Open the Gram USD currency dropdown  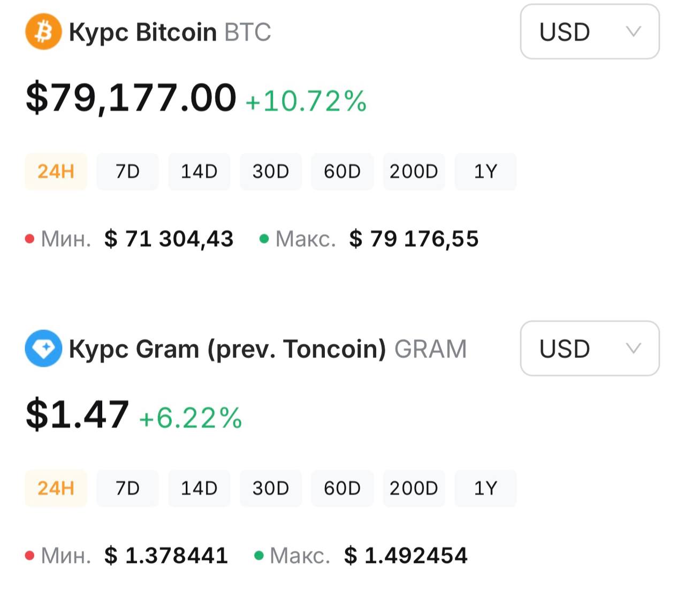pyautogui.click(x=590, y=348)
